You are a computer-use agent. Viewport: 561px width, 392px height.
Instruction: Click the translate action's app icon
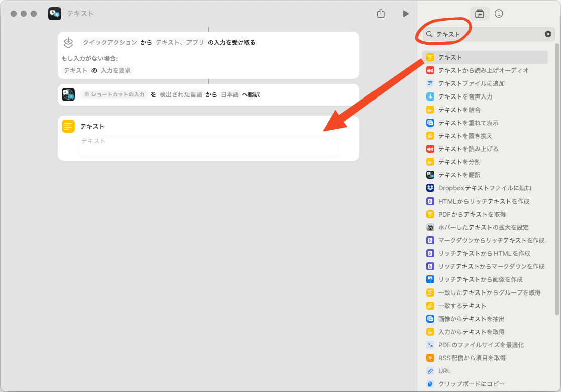click(x=68, y=94)
